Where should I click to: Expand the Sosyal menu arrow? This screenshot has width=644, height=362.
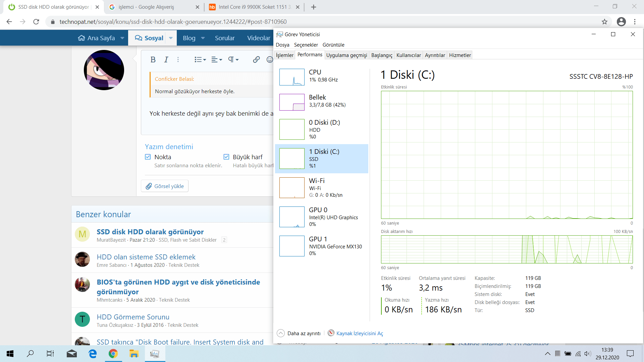coord(171,38)
